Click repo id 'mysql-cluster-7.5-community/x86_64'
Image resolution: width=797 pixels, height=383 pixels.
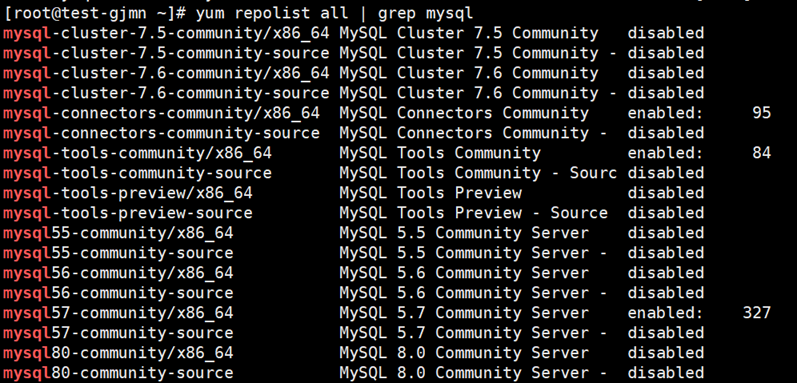[166, 34]
